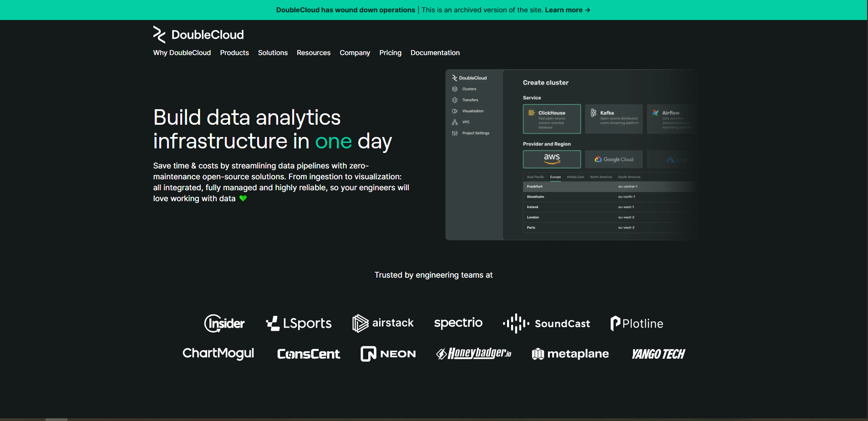The image size is (868, 421).
Task: Go to the Pricing page
Action: (391, 53)
